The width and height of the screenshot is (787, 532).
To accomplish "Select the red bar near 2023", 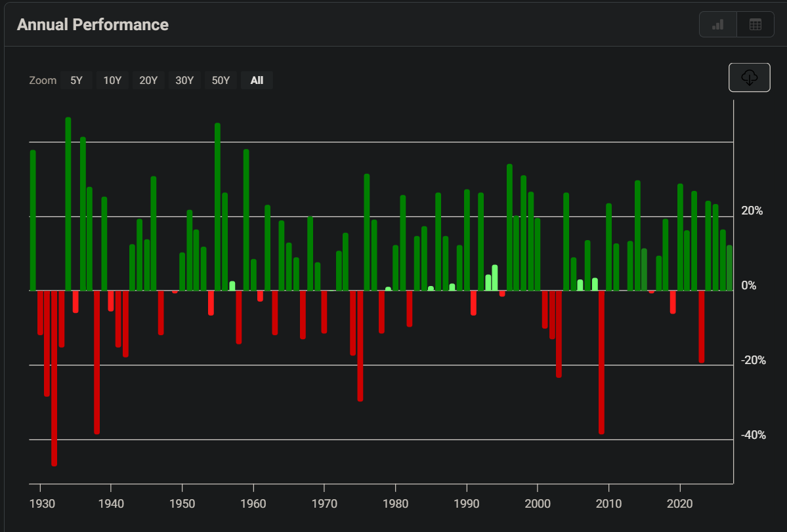I will (x=701, y=327).
